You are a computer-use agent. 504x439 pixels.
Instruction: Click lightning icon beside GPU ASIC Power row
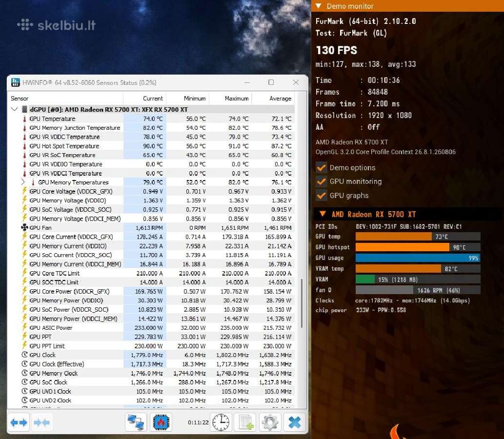pyautogui.click(x=24, y=327)
